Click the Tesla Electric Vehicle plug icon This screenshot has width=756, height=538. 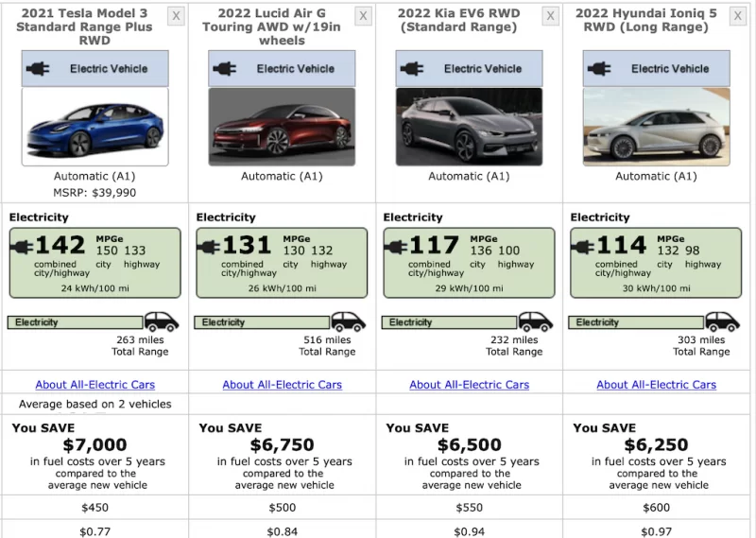click(x=40, y=69)
